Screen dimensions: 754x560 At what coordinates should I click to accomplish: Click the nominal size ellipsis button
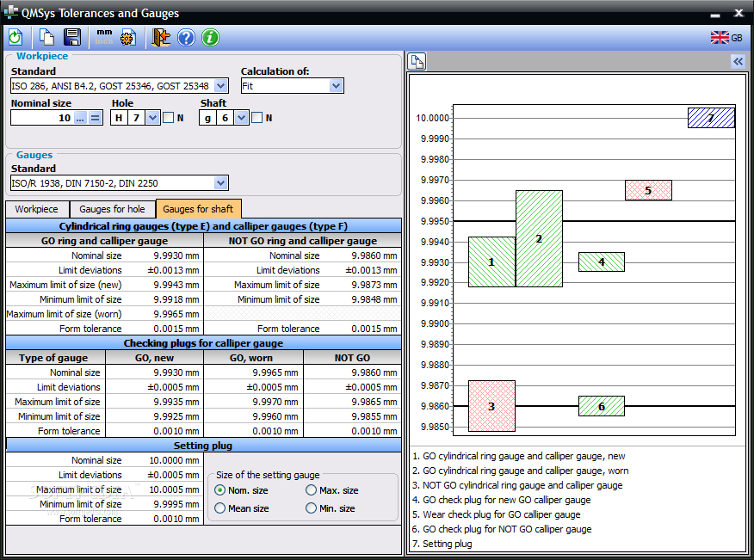point(80,118)
